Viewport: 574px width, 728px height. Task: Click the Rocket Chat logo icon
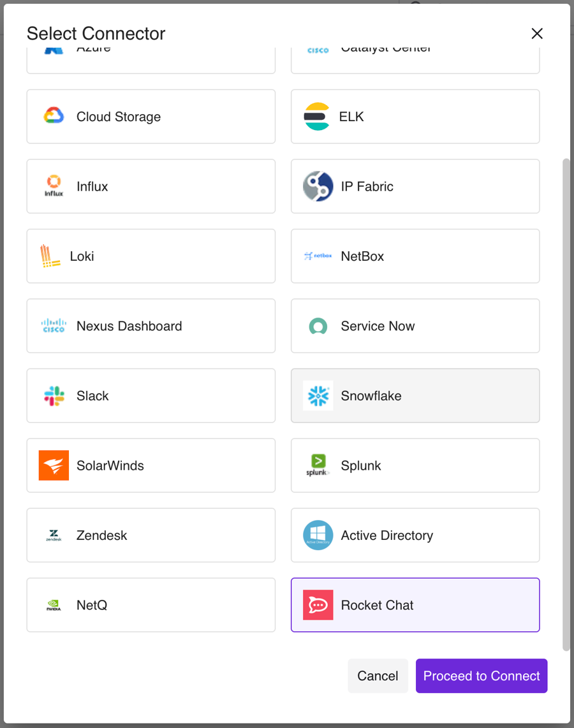(x=318, y=605)
